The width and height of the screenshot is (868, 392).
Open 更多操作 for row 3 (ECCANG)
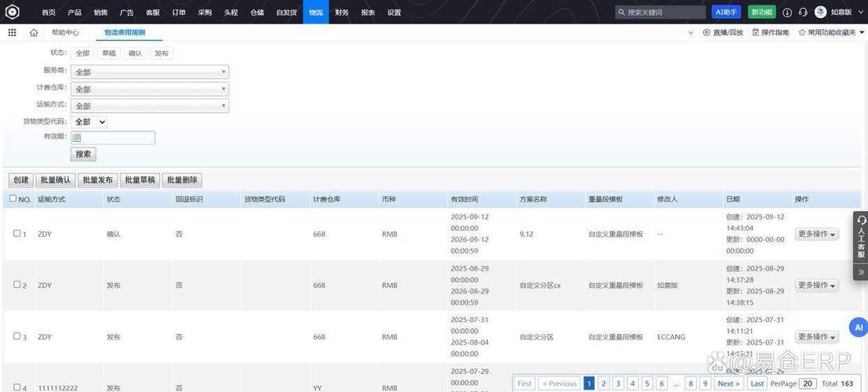[x=816, y=336]
